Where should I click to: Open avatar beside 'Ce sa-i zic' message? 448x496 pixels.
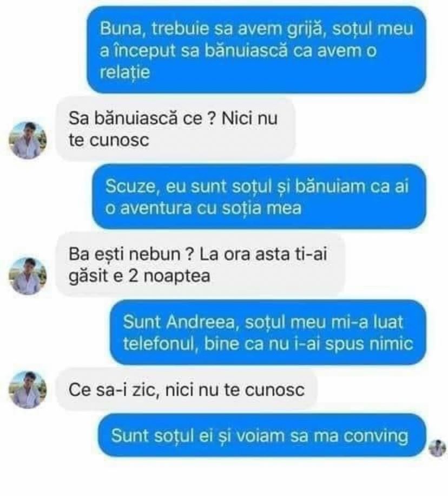tap(28, 389)
